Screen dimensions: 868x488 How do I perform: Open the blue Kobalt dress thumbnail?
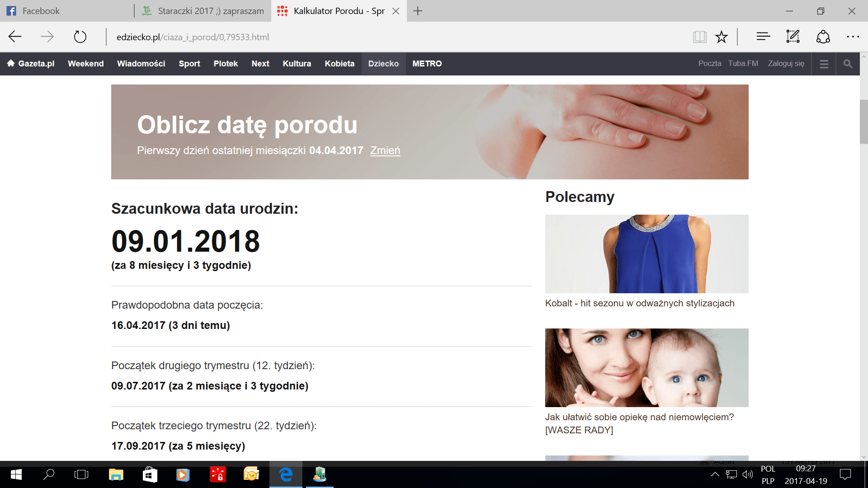coord(646,253)
